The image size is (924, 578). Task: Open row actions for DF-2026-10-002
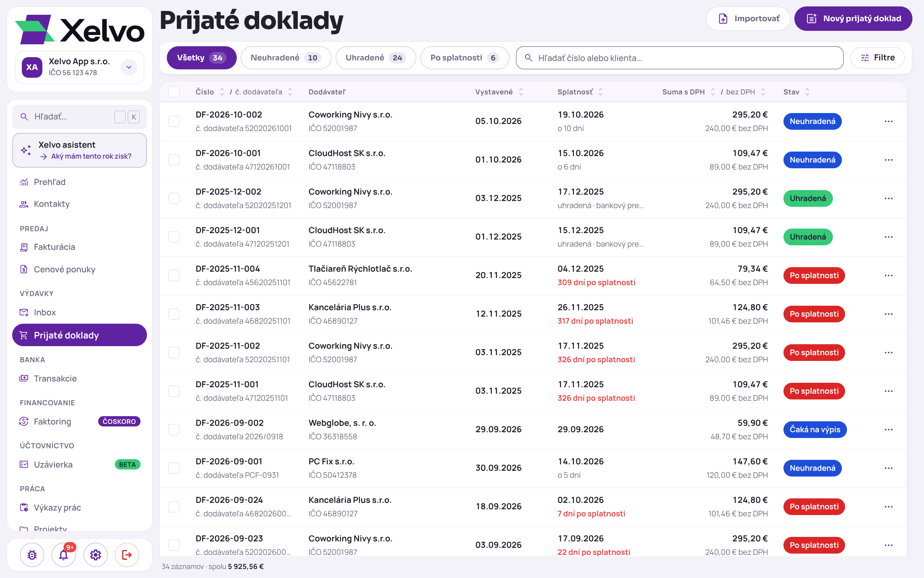tap(888, 121)
